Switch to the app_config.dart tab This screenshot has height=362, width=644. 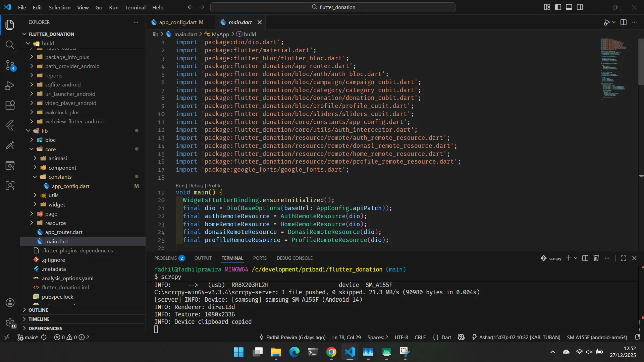[178, 22]
